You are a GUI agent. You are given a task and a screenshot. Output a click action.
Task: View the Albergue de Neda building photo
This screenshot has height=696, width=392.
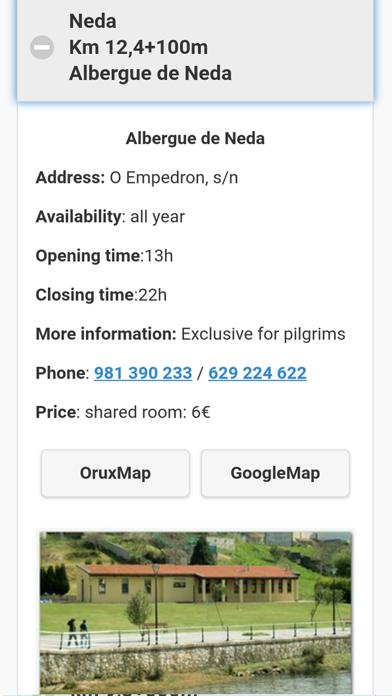click(196, 612)
